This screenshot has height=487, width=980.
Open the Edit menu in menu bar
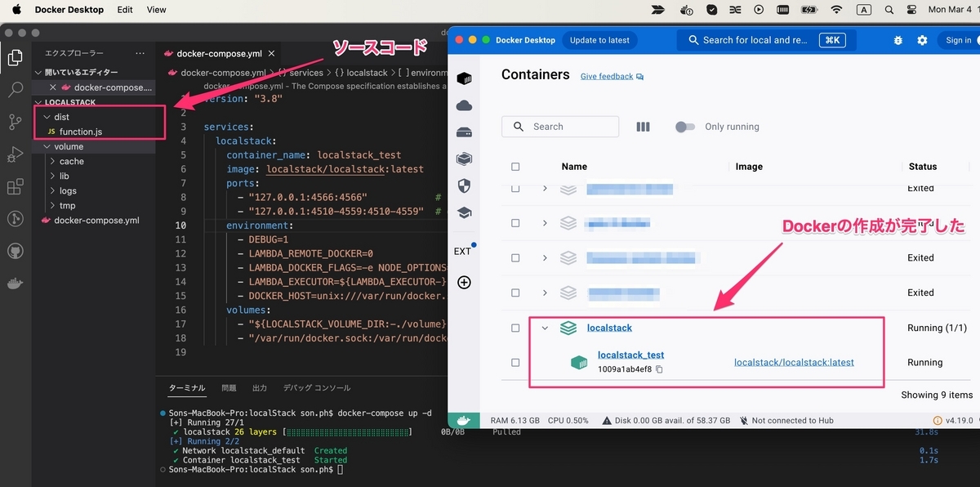click(125, 10)
